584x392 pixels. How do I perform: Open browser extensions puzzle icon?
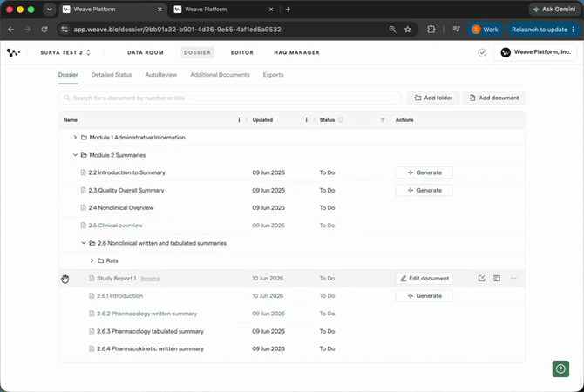pyautogui.click(x=431, y=30)
